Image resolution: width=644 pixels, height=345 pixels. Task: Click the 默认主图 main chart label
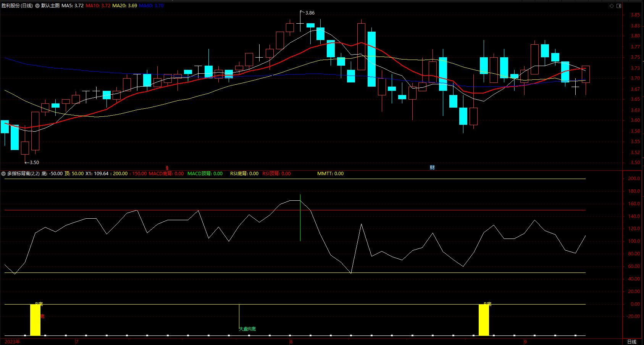(50, 6)
